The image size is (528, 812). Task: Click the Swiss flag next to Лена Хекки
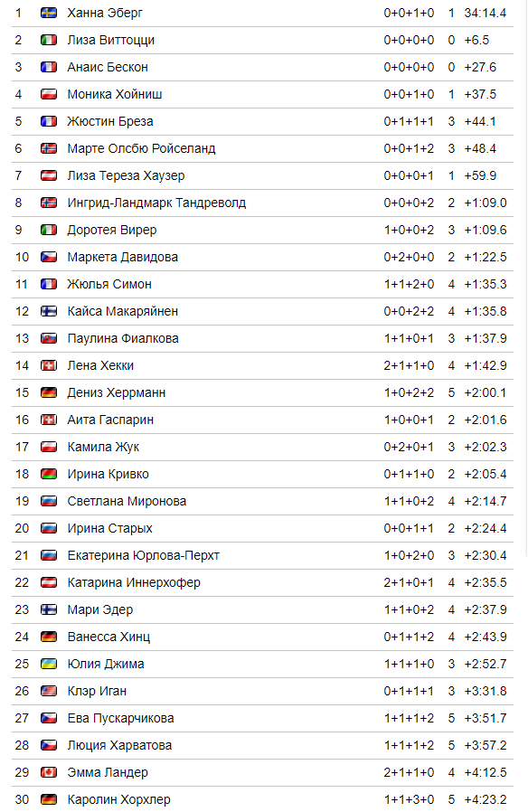(x=49, y=365)
